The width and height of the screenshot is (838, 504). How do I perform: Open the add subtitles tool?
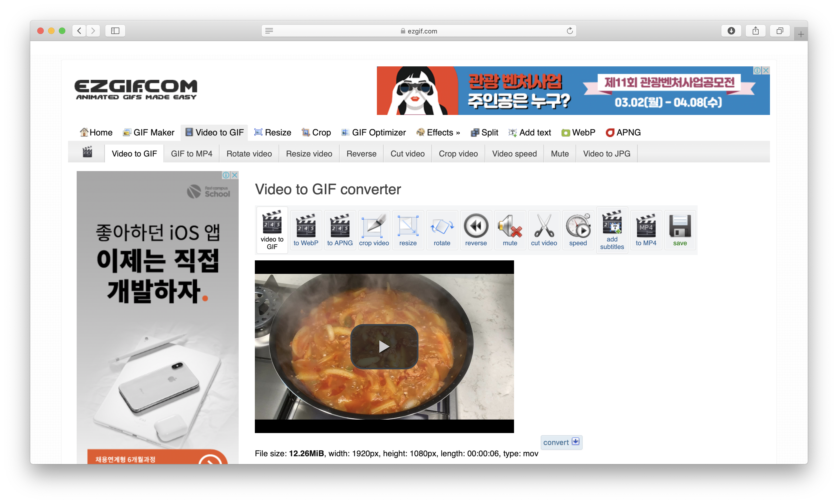coord(612,230)
